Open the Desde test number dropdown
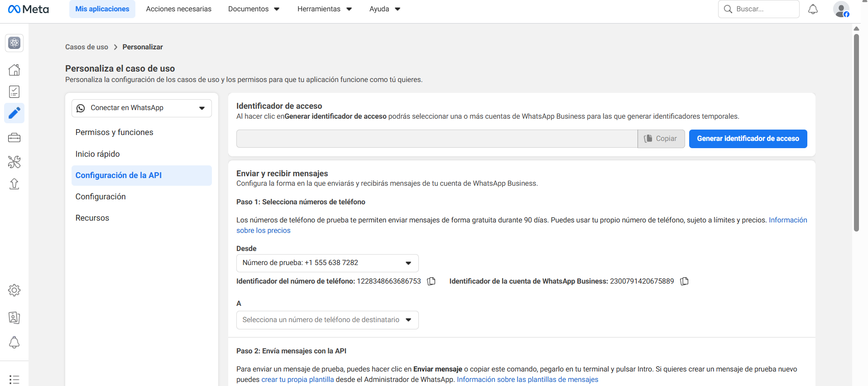The image size is (868, 386). pos(327,263)
